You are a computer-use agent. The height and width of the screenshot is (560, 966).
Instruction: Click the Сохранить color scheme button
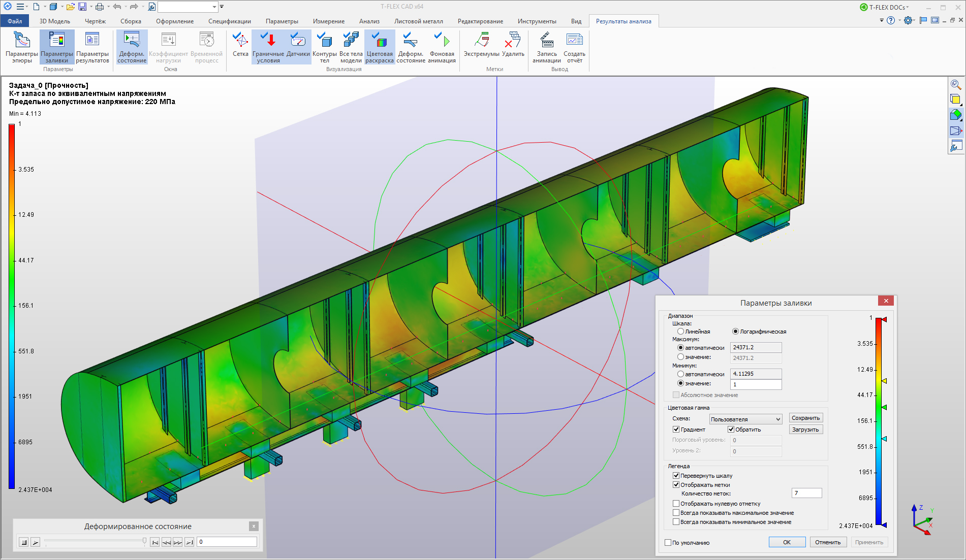(805, 418)
